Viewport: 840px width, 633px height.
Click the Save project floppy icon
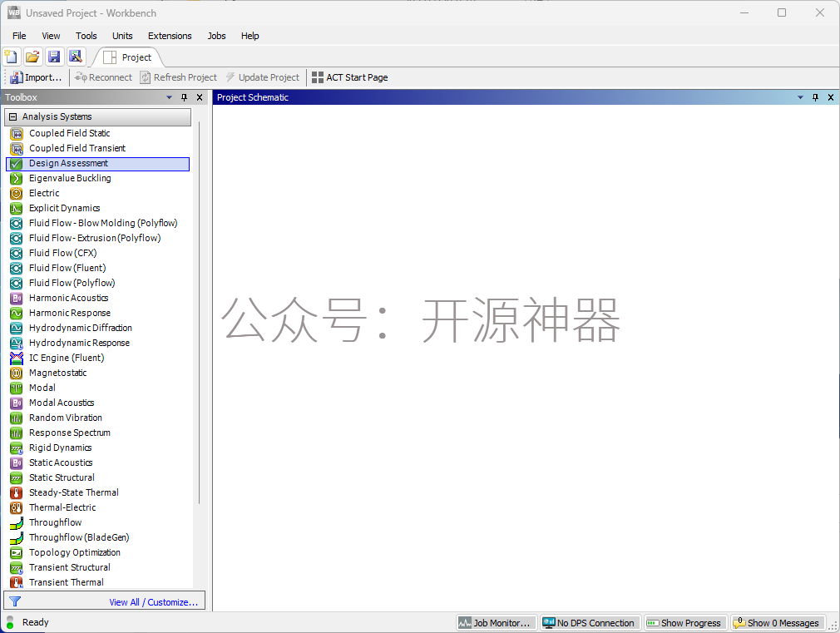coord(54,57)
